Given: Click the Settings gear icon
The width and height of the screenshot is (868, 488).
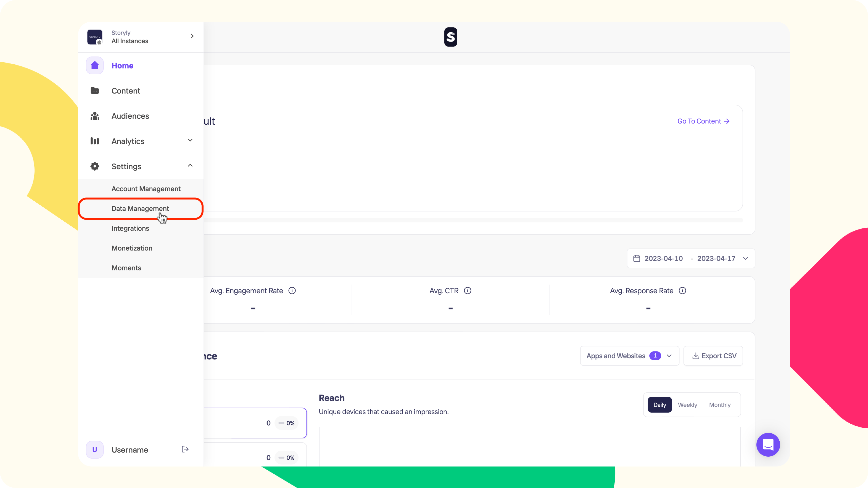Looking at the screenshot, I should click(95, 166).
